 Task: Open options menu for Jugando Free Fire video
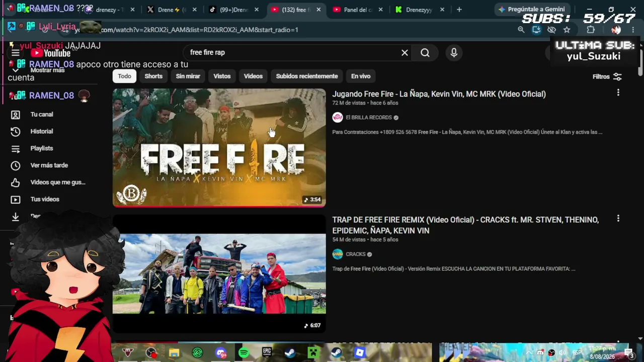click(618, 93)
